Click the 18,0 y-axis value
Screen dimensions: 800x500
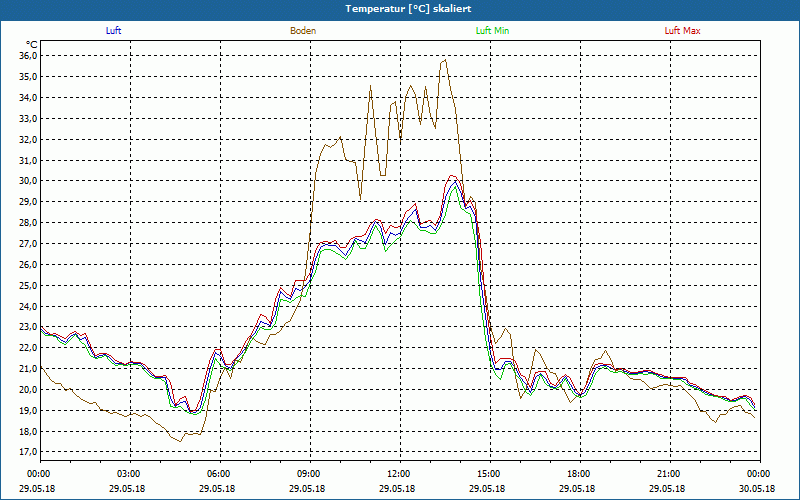pos(28,431)
